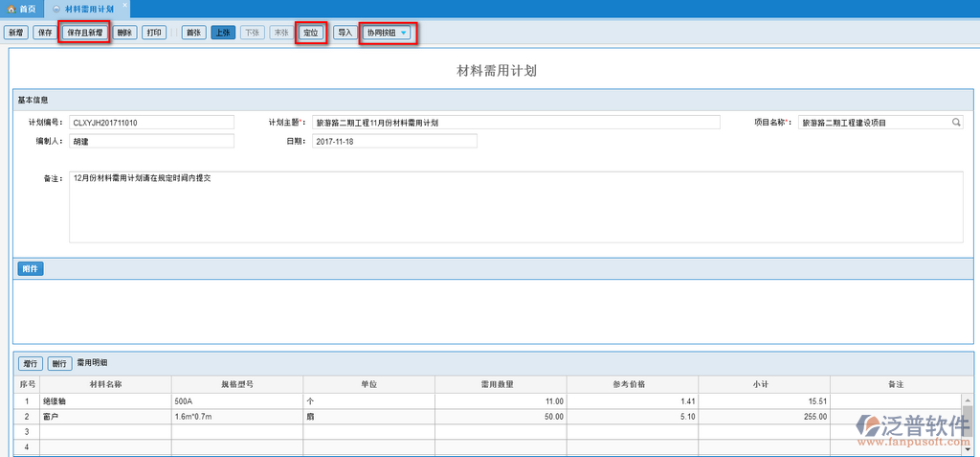
Task: Click the 定位 button
Action: point(310,33)
